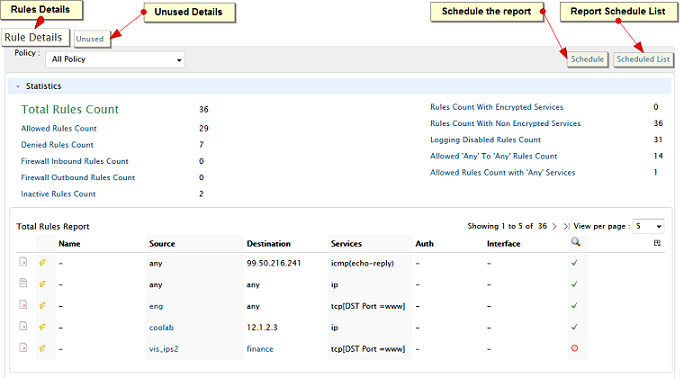The image size is (684, 378).
Task: Collapse the Statistics section
Action: tap(18, 86)
